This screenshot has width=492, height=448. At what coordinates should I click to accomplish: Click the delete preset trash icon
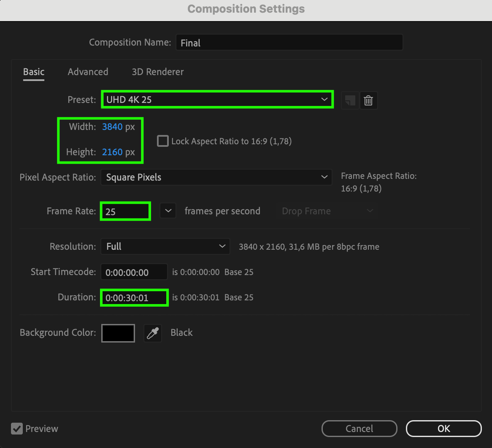tap(368, 100)
